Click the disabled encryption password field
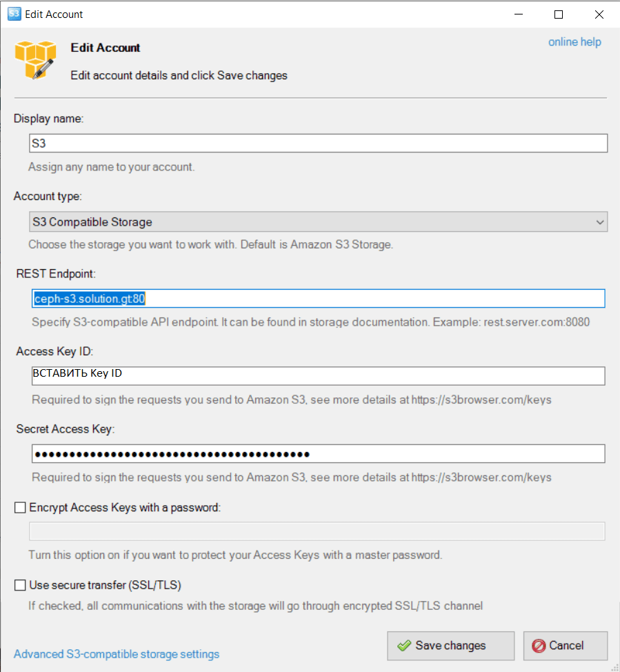Viewport: 620px width, 672px height. point(317,531)
